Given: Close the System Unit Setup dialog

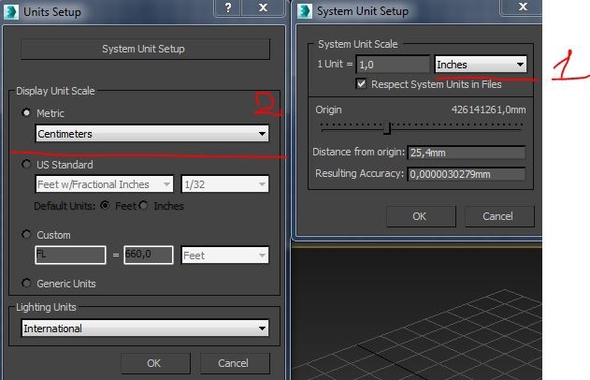Looking at the screenshot, I should 522,7.
